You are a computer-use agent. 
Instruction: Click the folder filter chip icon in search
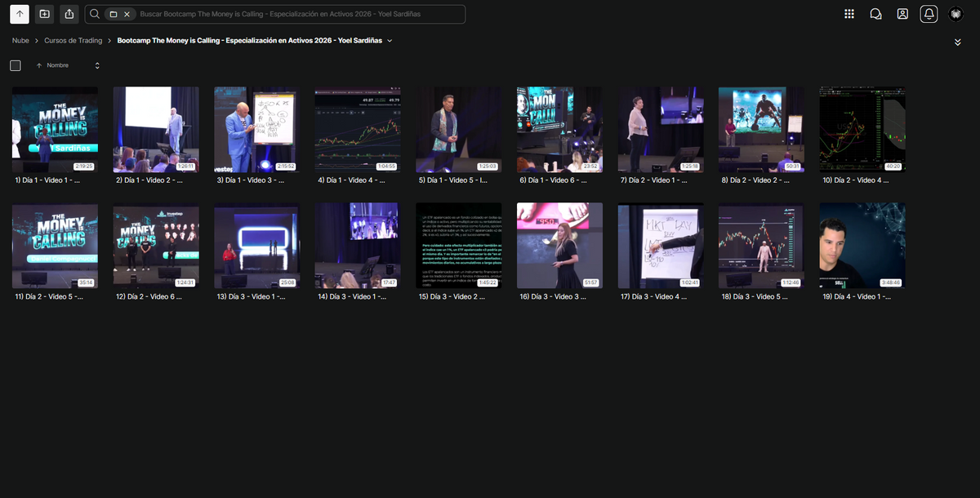pos(114,15)
